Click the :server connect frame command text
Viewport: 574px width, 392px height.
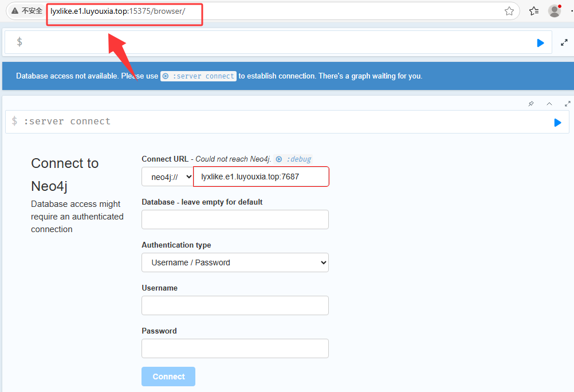(x=67, y=121)
